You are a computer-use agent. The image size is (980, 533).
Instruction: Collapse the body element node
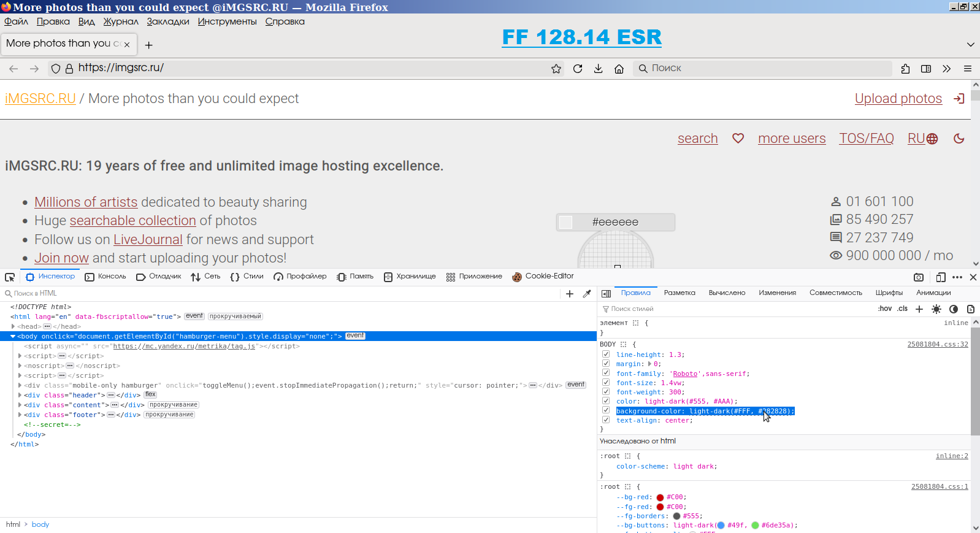13,336
